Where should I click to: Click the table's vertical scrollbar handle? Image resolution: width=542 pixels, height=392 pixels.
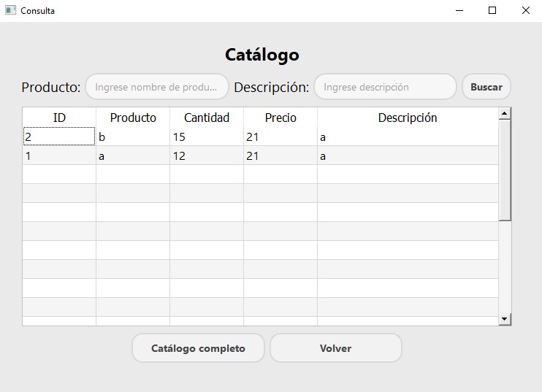pos(504,168)
